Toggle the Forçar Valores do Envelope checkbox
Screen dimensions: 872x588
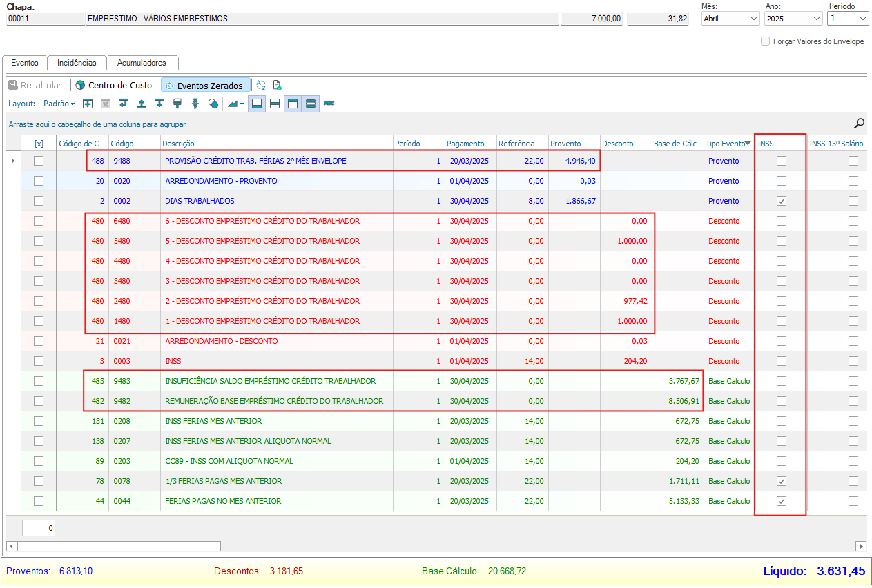tap(765, 41)
